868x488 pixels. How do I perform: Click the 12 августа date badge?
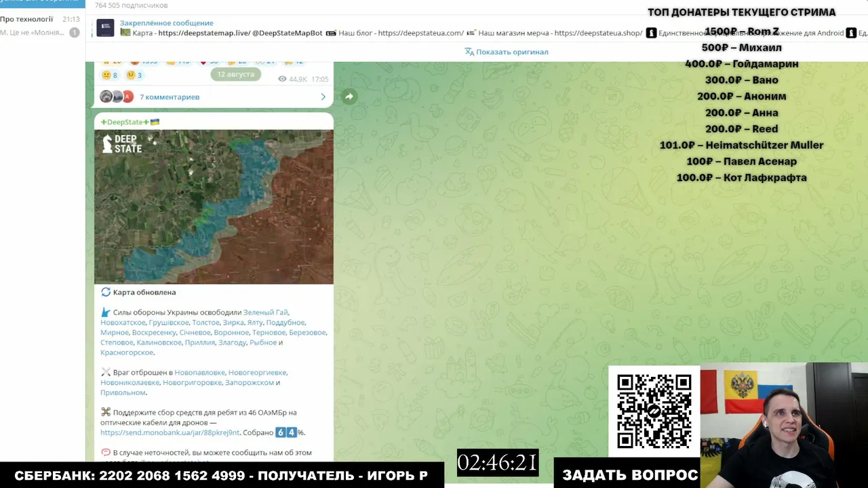click(236, 74)
